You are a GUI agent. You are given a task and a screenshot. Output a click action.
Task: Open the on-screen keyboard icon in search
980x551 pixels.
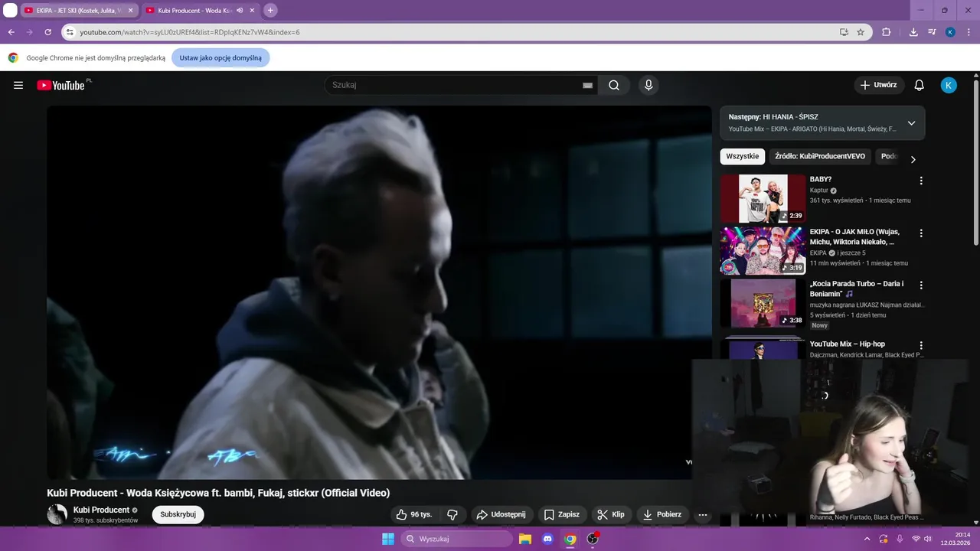pos(588,85)
